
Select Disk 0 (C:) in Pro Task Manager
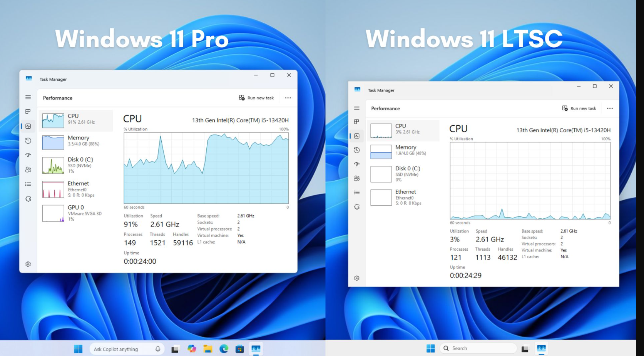76,165
